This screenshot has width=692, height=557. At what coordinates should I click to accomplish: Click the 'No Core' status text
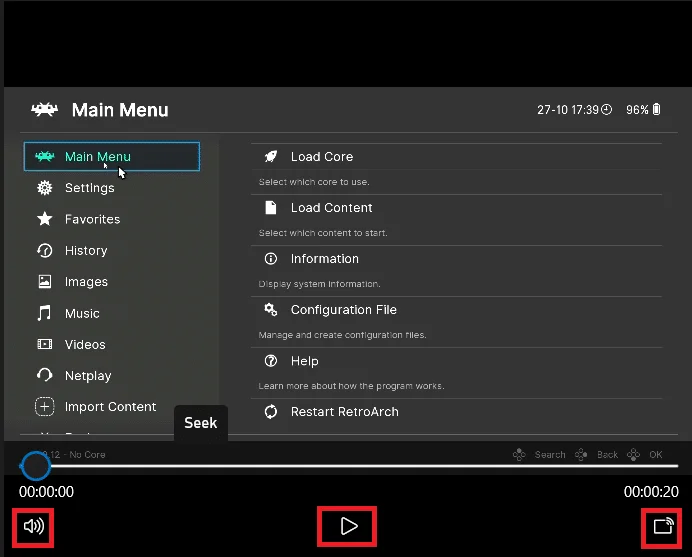point(87,455)
